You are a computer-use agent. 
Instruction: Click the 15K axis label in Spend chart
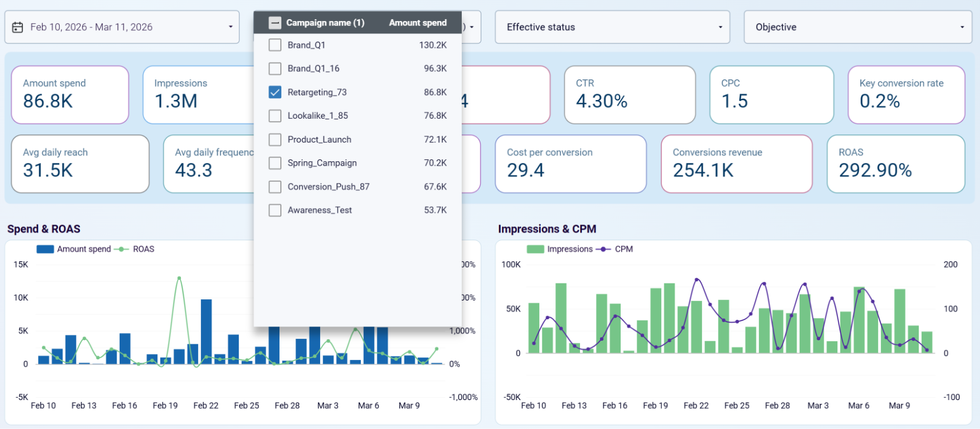tap(21, 265)
